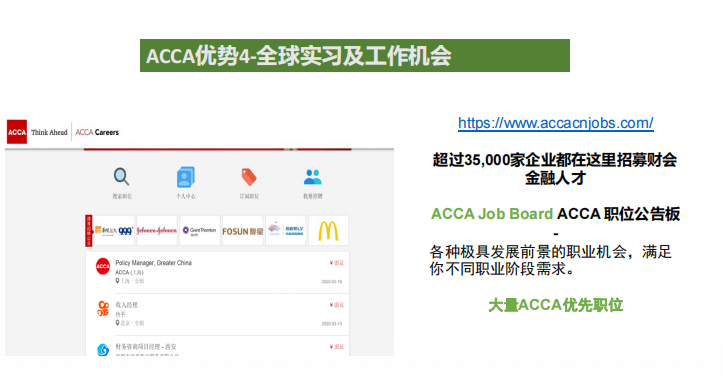Select the McDonald's golden arches tile
Image resolution: width=723 pixels, height=380 pixels.
pos(328,230)
